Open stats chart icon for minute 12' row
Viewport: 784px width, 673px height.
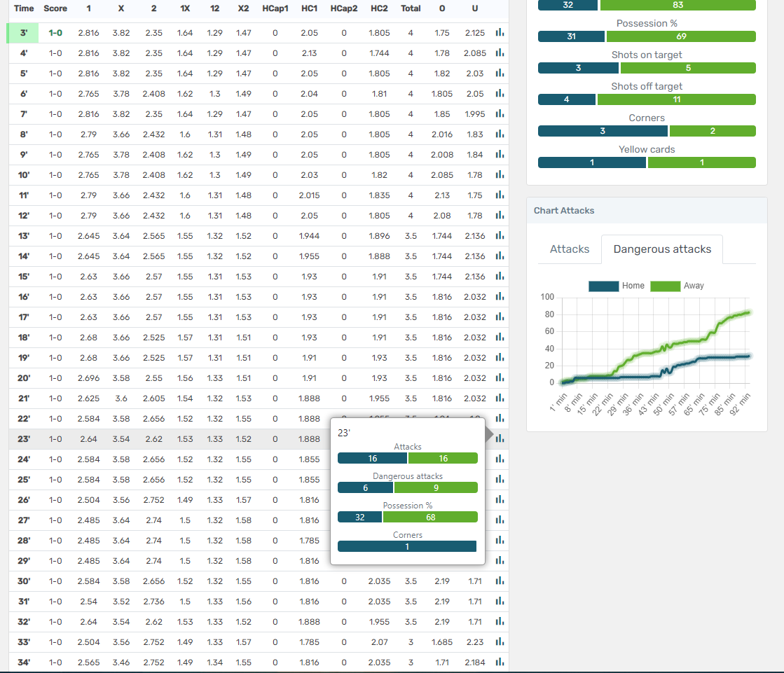tap(500, 215)
